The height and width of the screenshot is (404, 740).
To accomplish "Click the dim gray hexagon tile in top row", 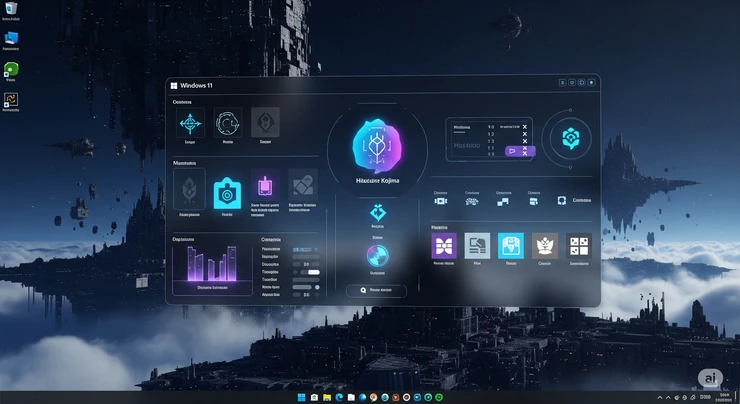I will pyautogui.click(x=265, y=122).
